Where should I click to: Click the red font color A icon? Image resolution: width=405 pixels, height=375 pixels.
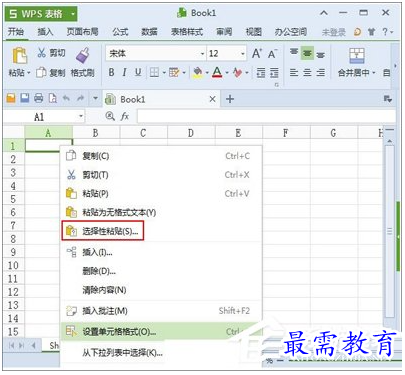pyautogui.click(x=217, y=72)
